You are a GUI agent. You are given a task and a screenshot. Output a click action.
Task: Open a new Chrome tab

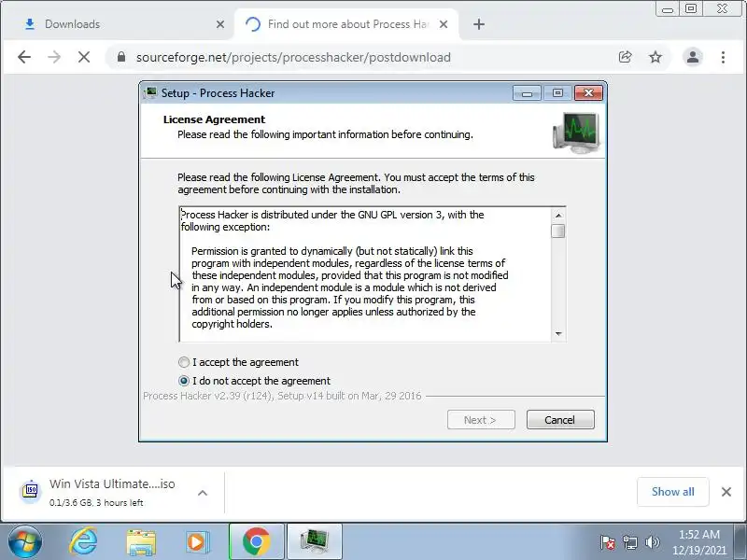click(x=479, y=24)
